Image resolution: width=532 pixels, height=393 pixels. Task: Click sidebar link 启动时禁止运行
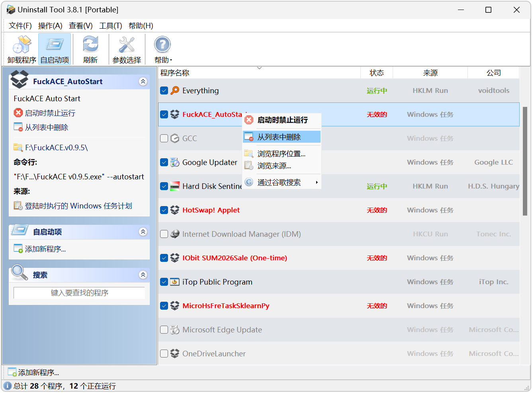click(x=50, y=113)
